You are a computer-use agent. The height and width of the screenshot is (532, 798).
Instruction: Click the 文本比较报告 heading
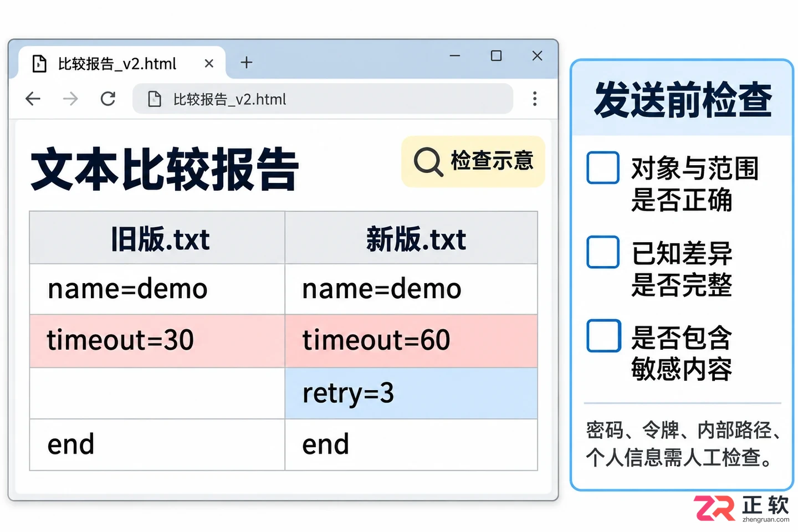pyautogui.click(x=165, y=169)
